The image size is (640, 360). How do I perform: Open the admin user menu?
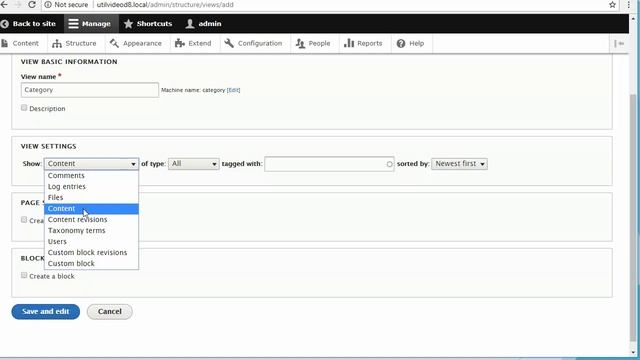pyautogui.click(x=203, y=24)
